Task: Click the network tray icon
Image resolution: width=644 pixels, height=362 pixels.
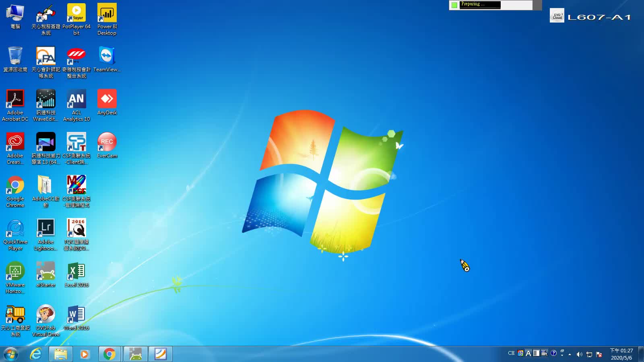Action: [x=589, y=354]
